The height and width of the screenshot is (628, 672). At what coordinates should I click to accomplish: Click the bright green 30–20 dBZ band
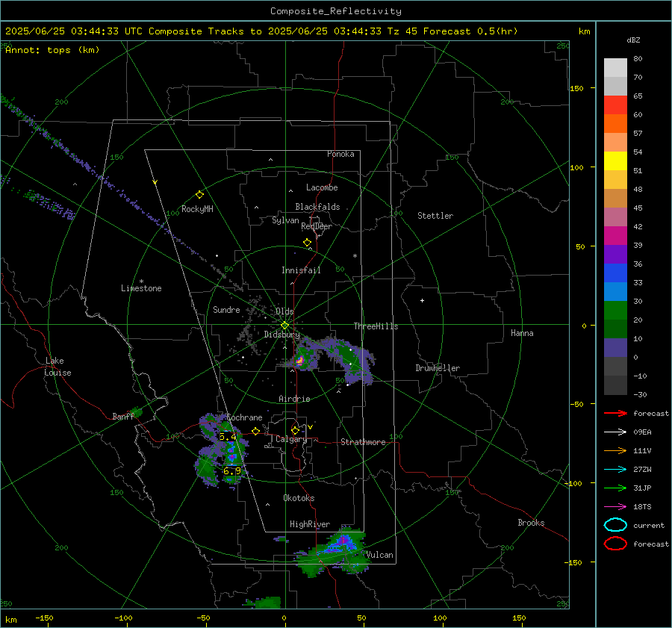coord(615,311)
